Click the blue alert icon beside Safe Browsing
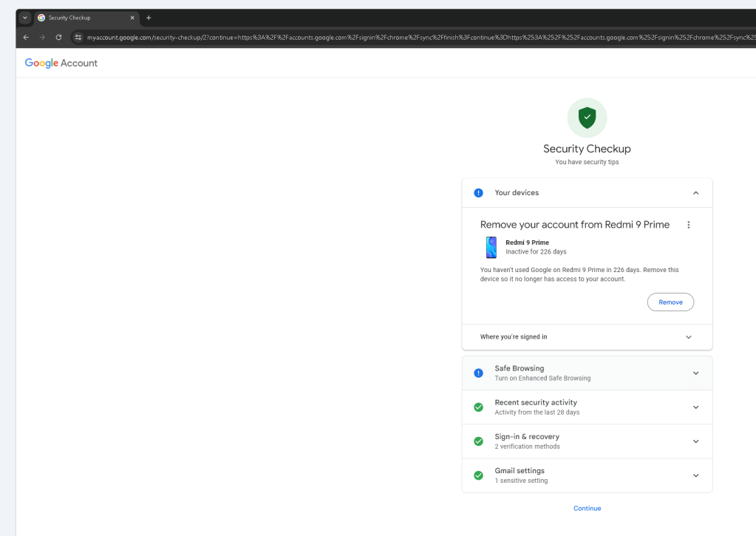The width and height of the screenshot is (756, 536). pos(478,373)
